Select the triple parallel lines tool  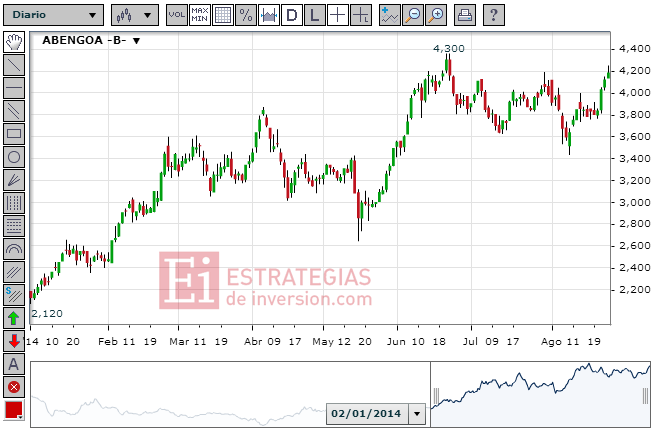pyautogui.click(x=14, y=272)
